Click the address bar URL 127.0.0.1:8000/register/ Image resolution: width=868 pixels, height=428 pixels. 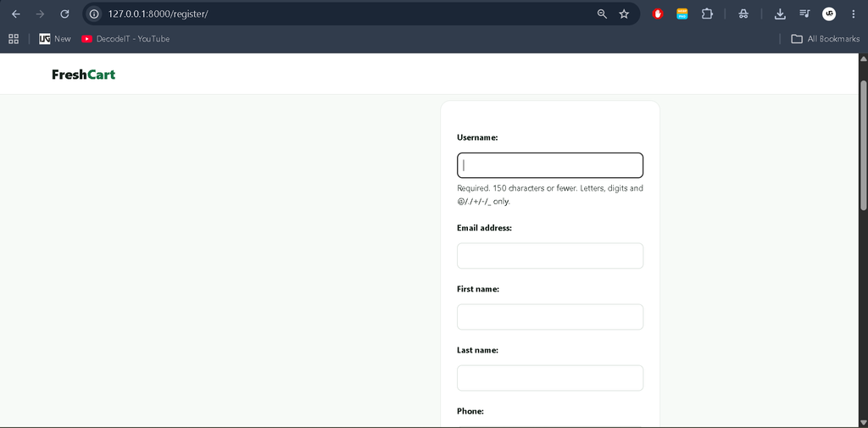tap(159, 14)
